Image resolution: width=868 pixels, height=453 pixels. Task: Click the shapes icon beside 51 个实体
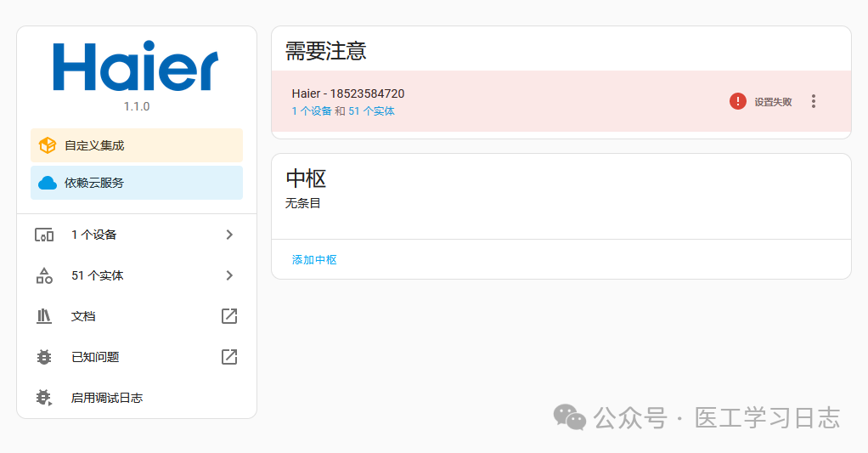tap(44, 275)
